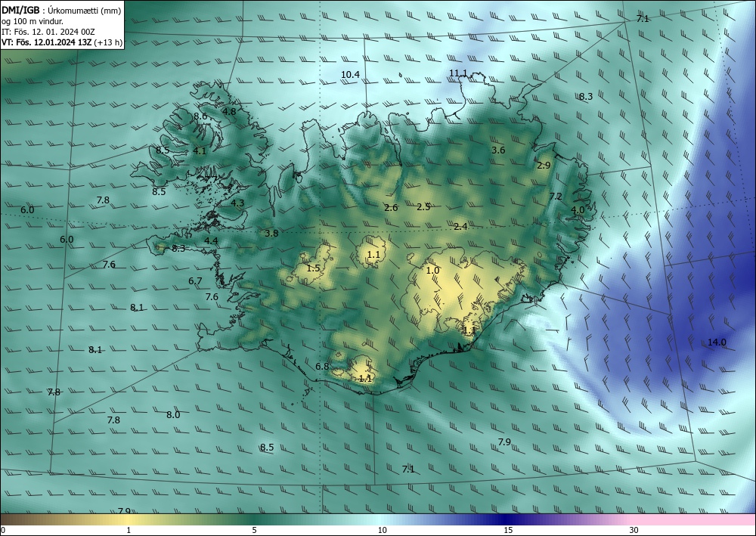
Task: Click the 3.6 value in northeast Iceland
Action: coord(498,150)
